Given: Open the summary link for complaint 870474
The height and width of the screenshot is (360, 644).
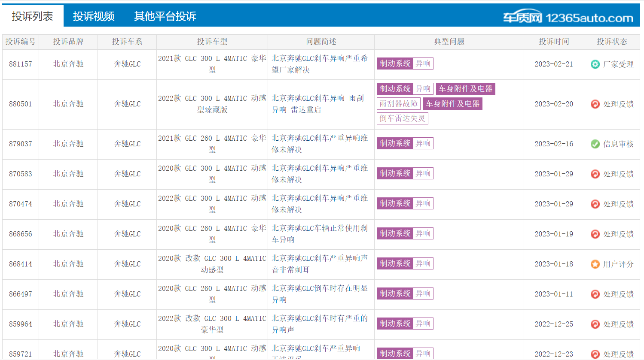Looking at the screenshot, I should [x=320, y=204].
